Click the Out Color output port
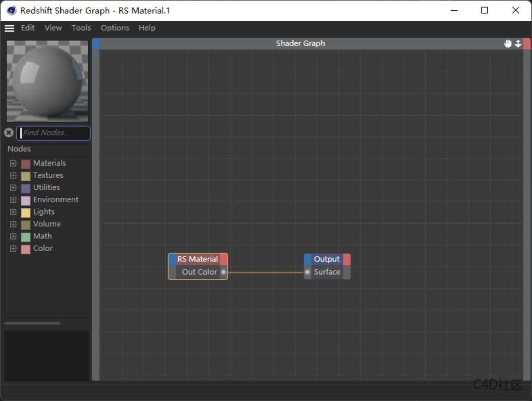532x401 pixels. click(x=223, y=272)
